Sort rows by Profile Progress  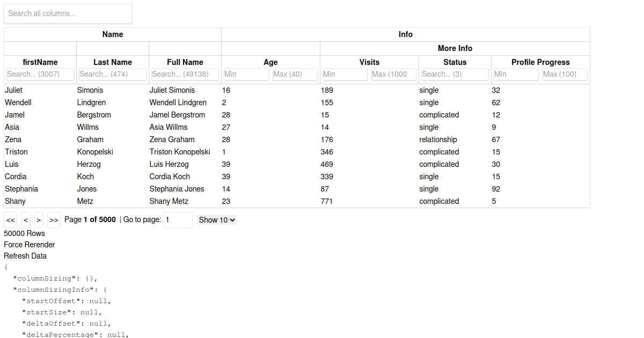(540, 62)
